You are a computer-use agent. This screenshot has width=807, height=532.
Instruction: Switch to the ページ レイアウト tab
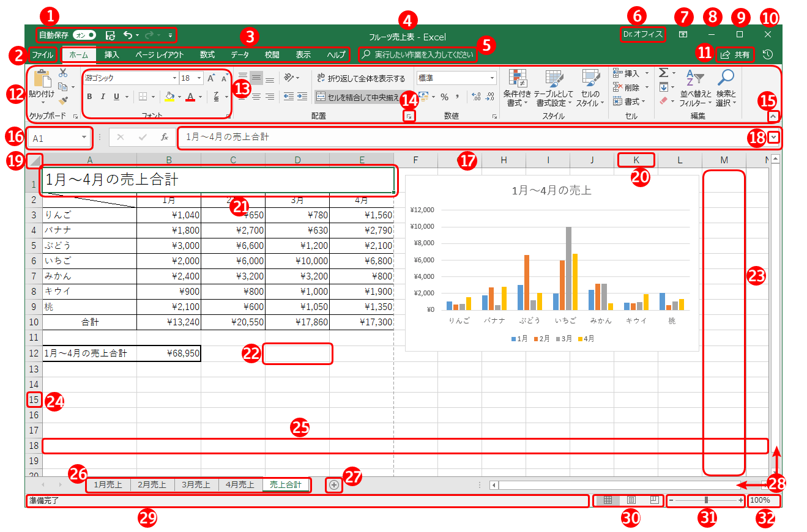point(159,54)
